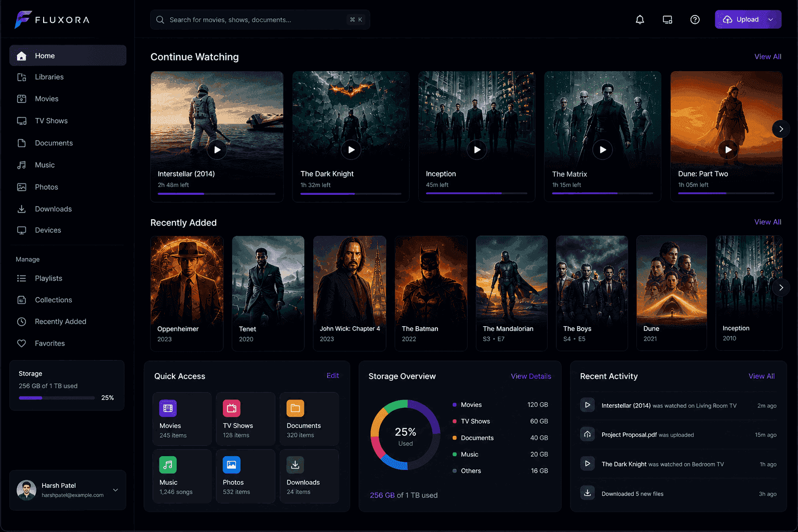Viewport: 798px width, 532px height.
Task: Open Downloads quick access icon
Action: [x=295, y=465]
